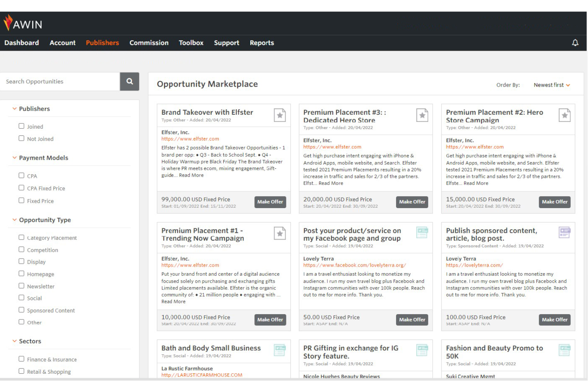The width and height of the screenshot is (588, 392).
Task: Open the Commission menu
Action: coord(149,43)
